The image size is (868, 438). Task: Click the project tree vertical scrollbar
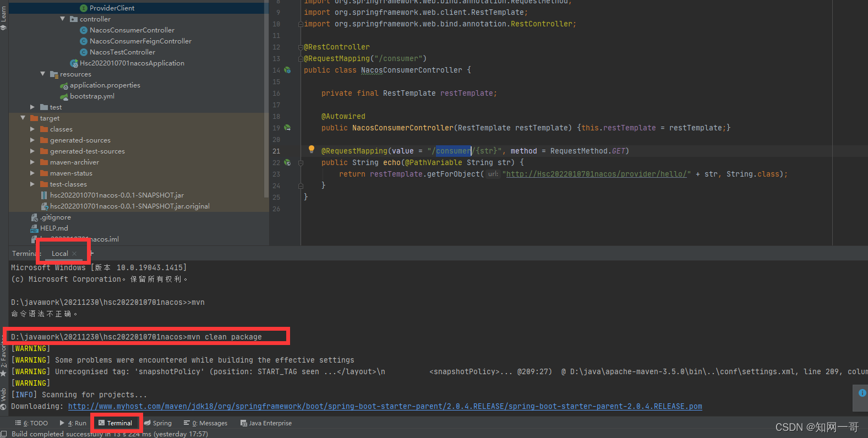coord(266,99)
